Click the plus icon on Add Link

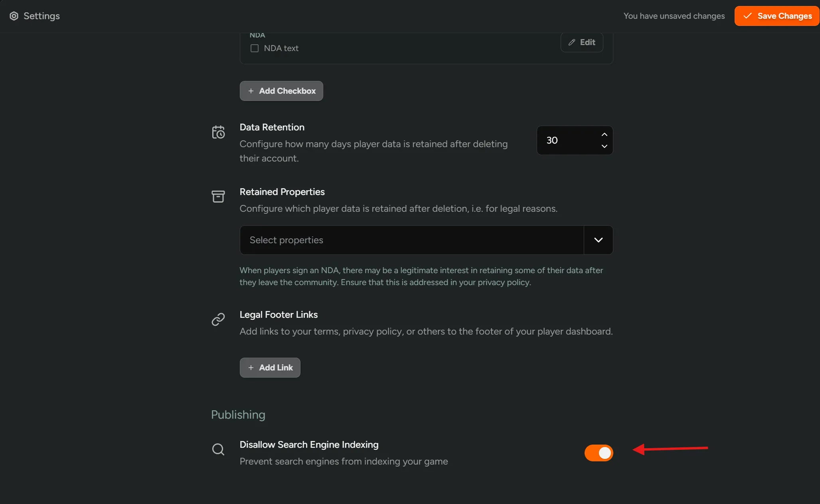(250, 368)
